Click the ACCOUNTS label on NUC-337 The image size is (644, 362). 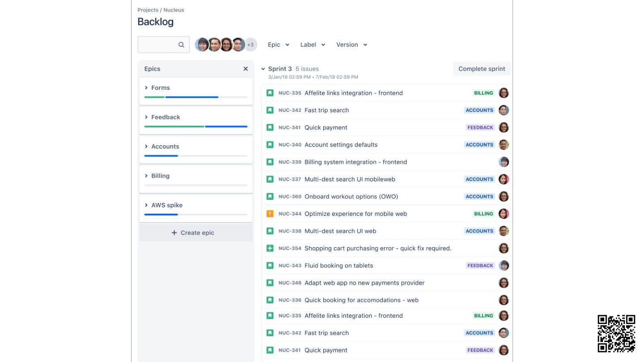[x=479, y=179]
